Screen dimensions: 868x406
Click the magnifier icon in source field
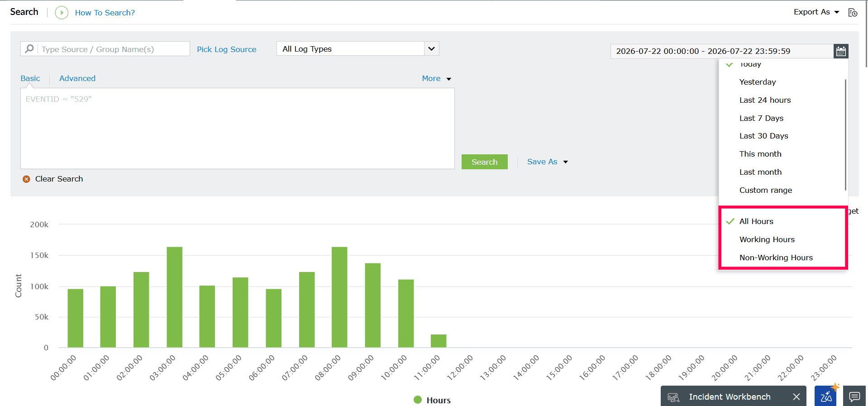[x=29, y=49]
